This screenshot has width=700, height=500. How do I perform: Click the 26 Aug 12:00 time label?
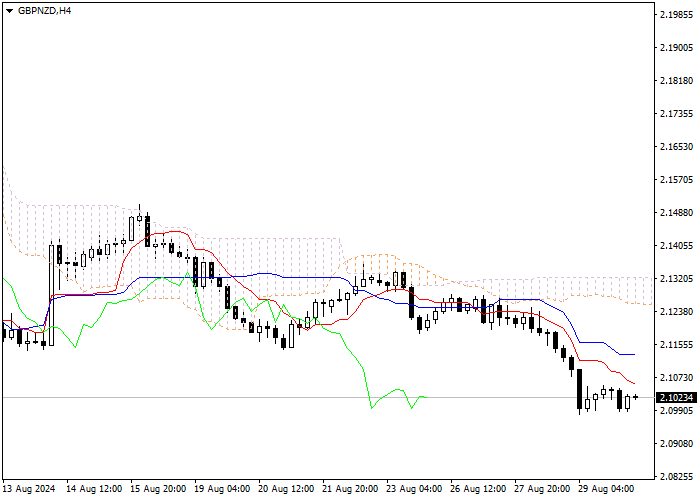pyautogui.click(x=478, y=489)
